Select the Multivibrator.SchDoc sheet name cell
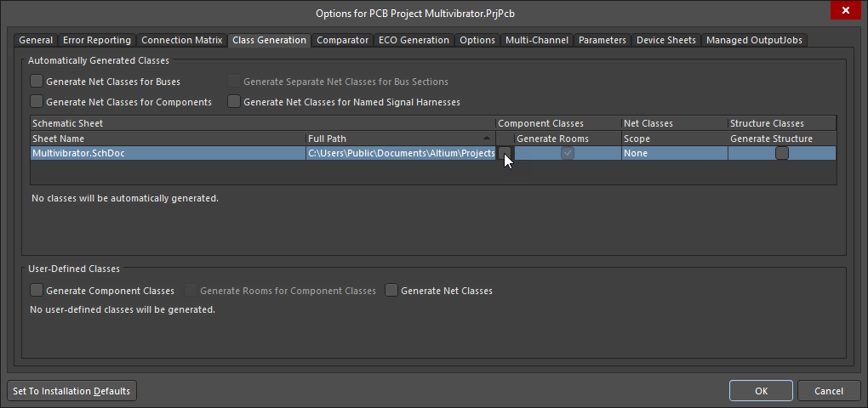The height and width of the screenshot is (408, 868). (168, 153)
